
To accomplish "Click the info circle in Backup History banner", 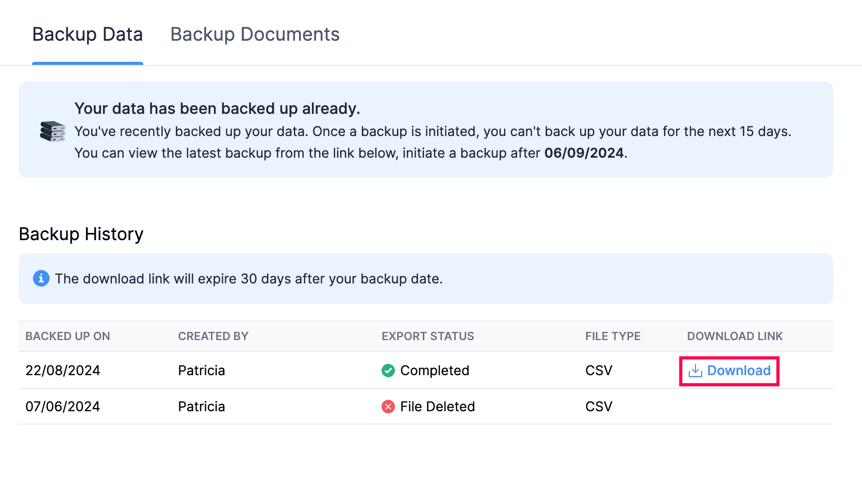I will [41, 278].
